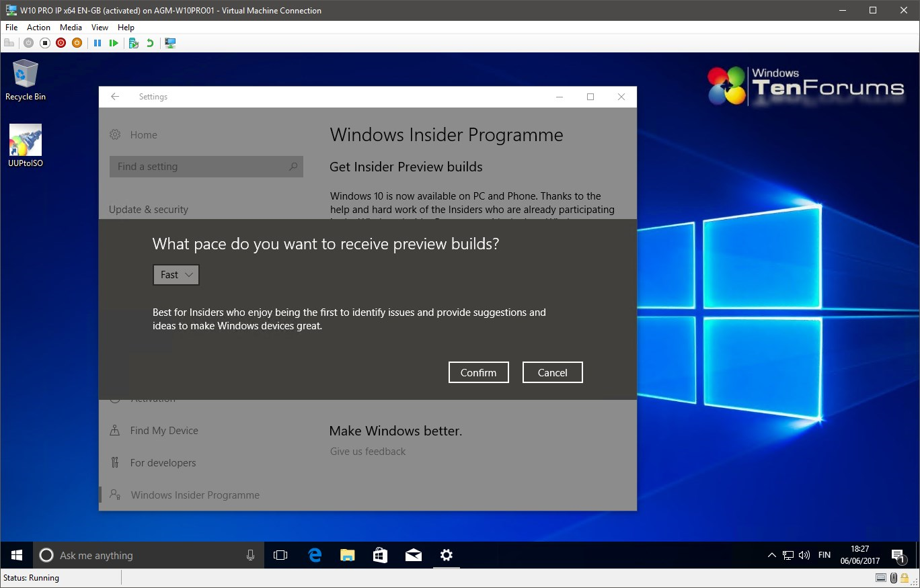Open Task View on the guest taskbar
The height and width of the screenshot is (588, 920).
280,555
